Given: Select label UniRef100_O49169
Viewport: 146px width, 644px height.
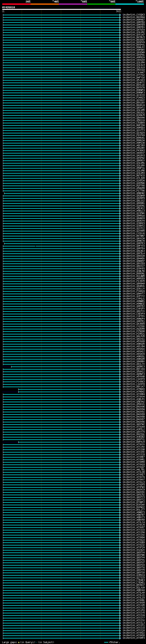Looking at the screenshot, I should point(134,60).
